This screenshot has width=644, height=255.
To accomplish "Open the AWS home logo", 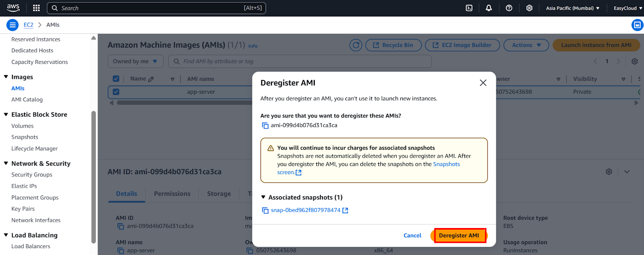I will [13, 8].
